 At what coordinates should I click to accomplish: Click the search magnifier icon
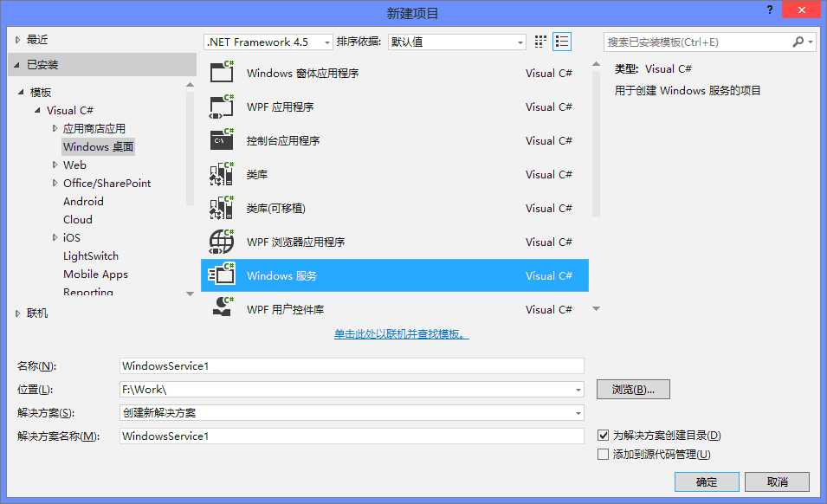[x=798, y=42]
